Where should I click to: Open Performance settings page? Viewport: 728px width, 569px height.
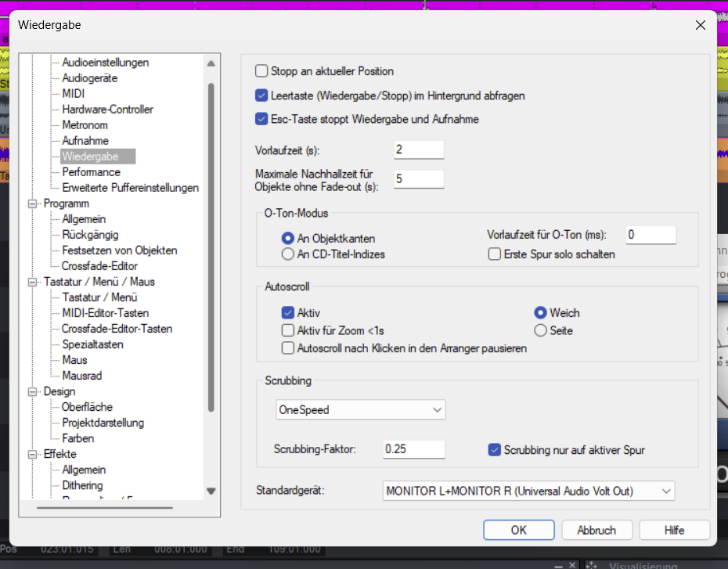click(x=91, y=172)
